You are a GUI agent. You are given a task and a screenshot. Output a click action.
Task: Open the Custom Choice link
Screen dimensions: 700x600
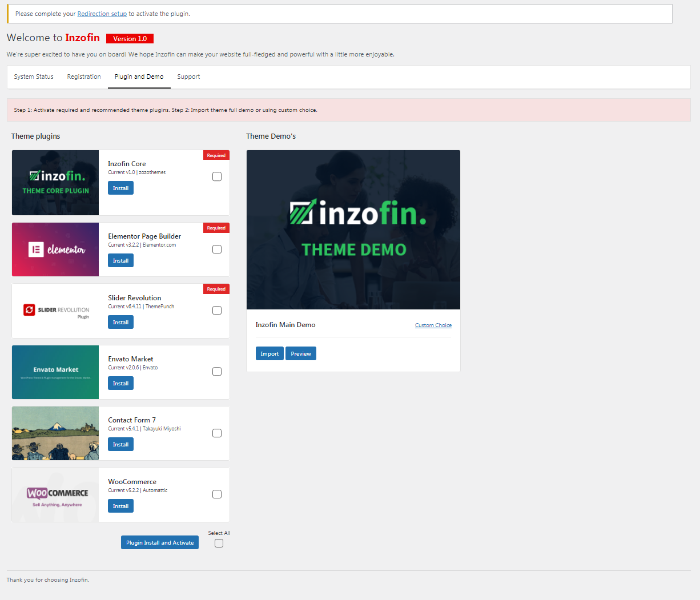pos(433,325)
